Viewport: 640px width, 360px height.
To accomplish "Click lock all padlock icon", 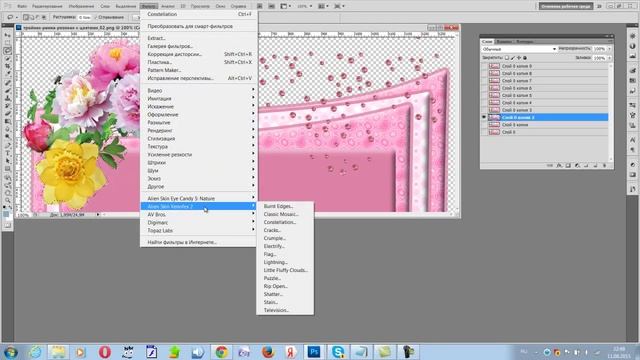I will (x=525, y=58).
